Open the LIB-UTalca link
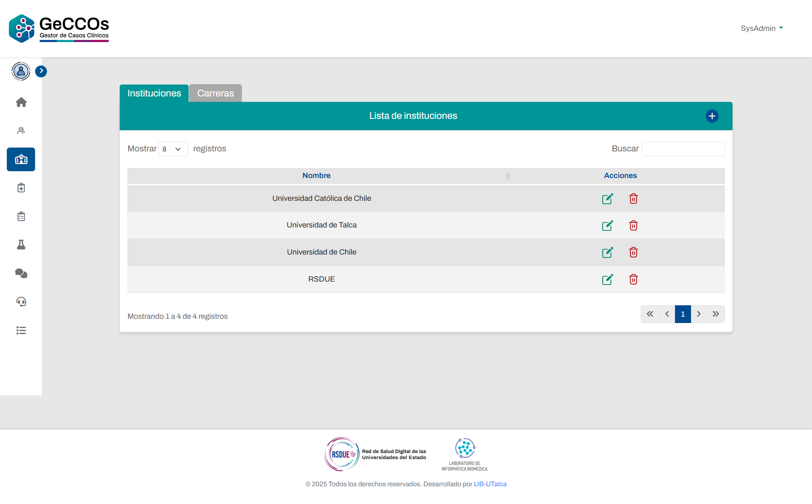Image resolution: width=812 pixels, height=504 pixels. coord(490,484)
